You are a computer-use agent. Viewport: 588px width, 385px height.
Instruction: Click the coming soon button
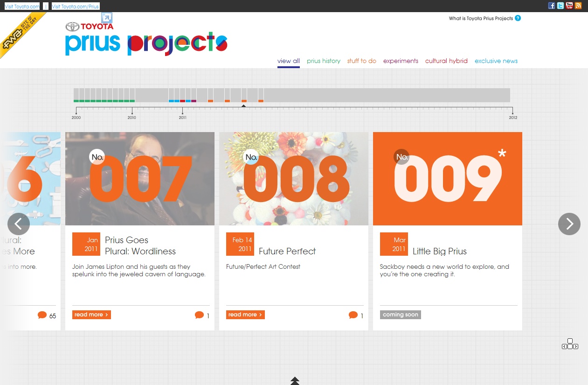(401, 315)
